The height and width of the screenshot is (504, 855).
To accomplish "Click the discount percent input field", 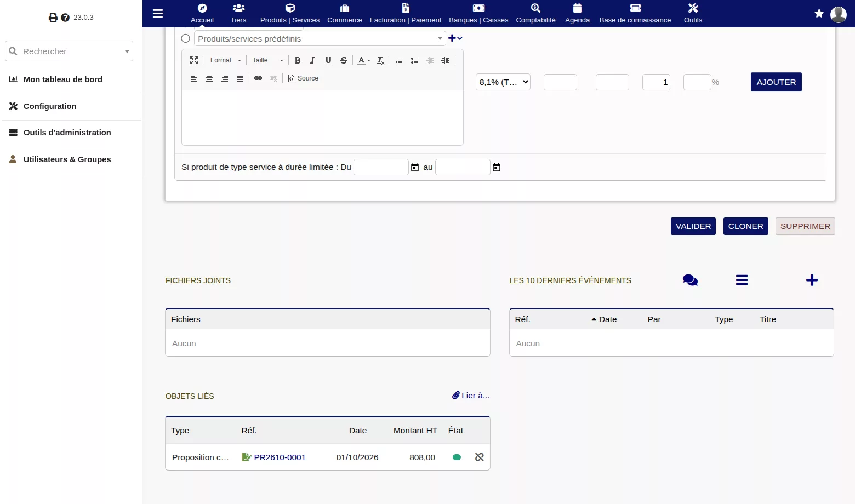I will pyautogui.click(x=697, y=82).
